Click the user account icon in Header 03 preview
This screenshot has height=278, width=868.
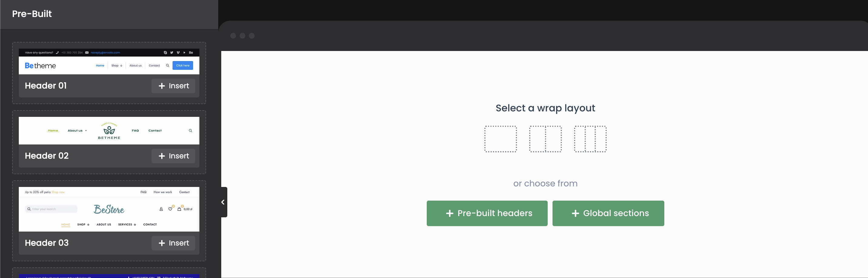[x=161, y=209]
